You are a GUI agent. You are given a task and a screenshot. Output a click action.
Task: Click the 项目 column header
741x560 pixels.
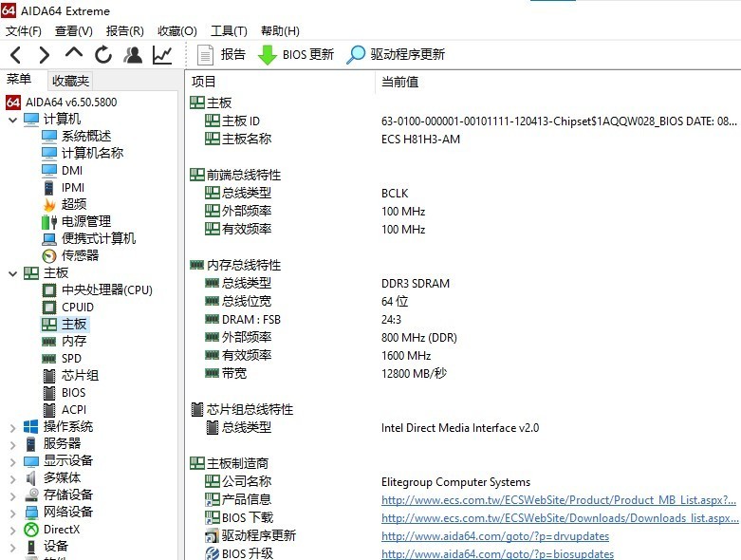click(x=204, y=82)
